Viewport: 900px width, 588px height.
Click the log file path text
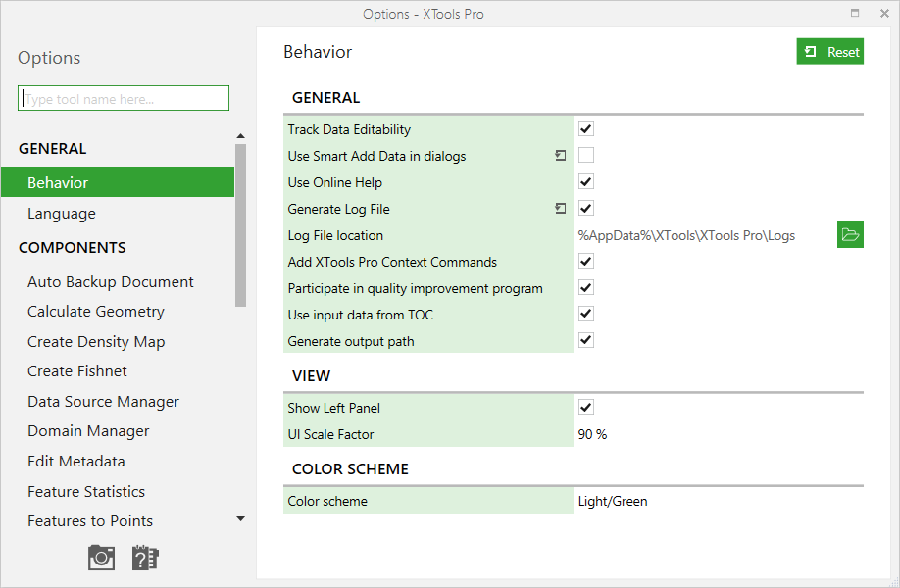click(x=686, y=235)
